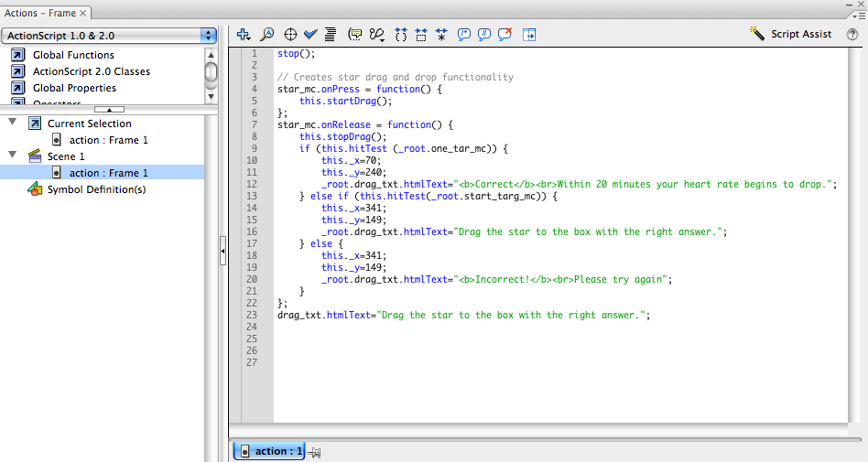Click 'this.stopDrag();' code line
This screenshot has height=462, width=868.
(x=342, y=136)
